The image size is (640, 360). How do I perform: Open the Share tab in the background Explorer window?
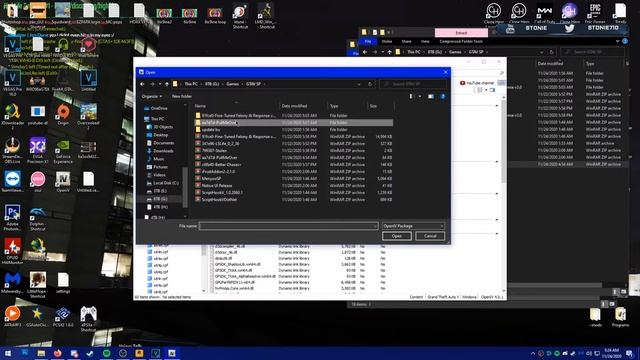[406, 42]
